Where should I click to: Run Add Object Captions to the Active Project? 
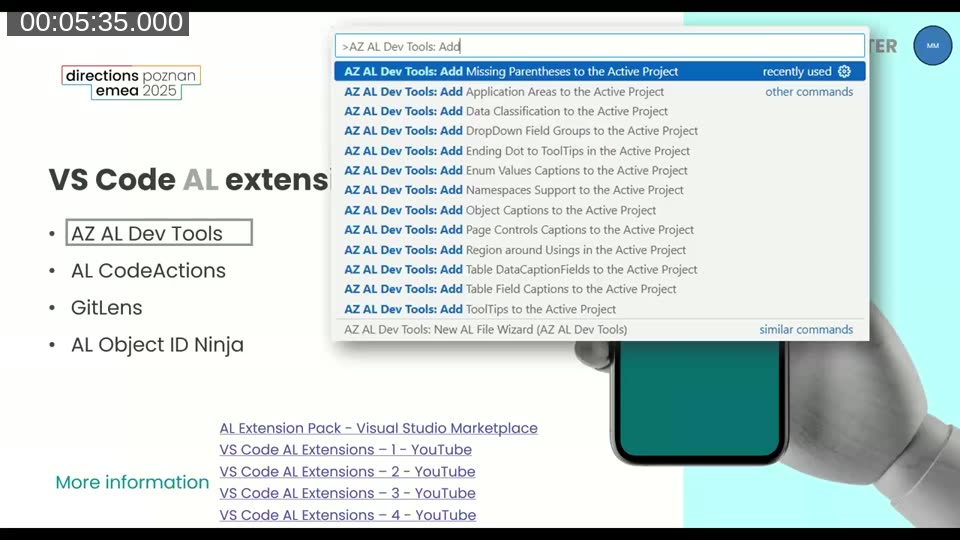(600, 210)
